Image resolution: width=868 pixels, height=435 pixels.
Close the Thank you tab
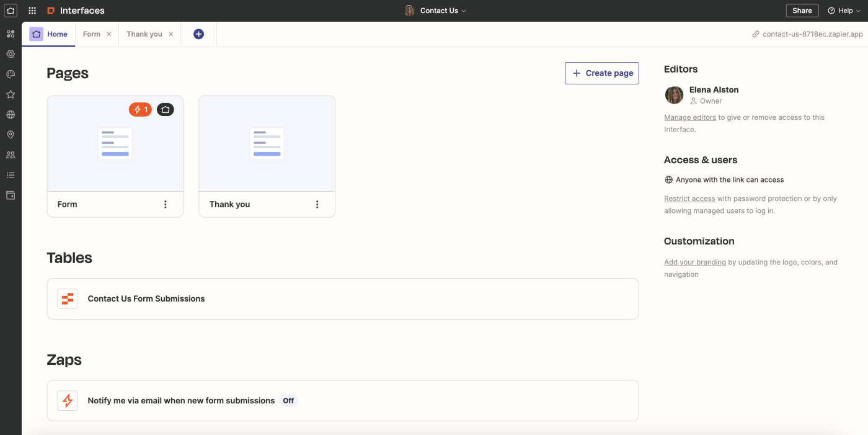[171, 34]
